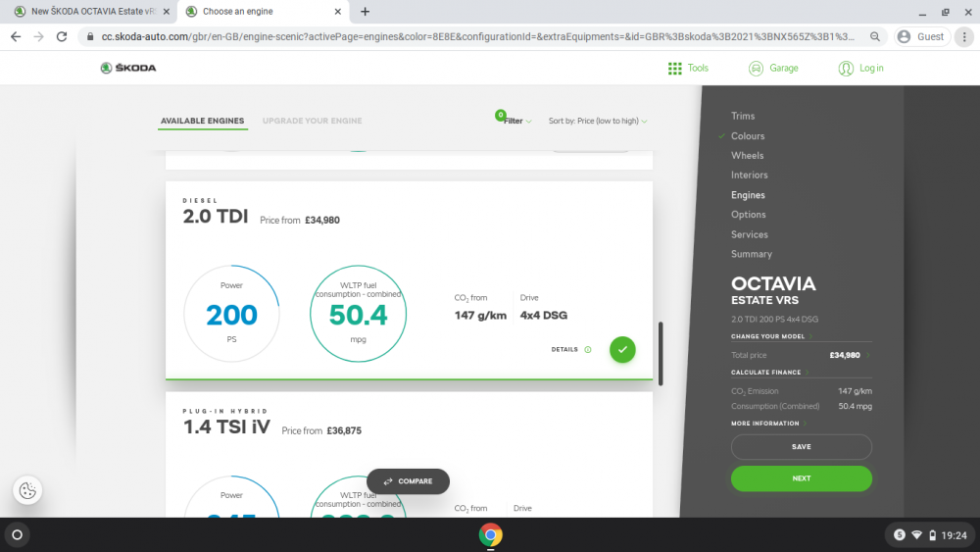This screenshot has width=980, height=552.
Task: Click the arrow next to total price £34,980
Action: click(x=868, y=355)
